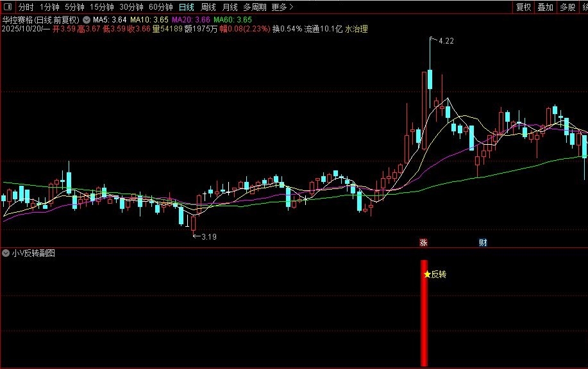The height and width of the screenshot is (369, 588).
Task: Click the ★反转 signal label
Action: point(435,274)
